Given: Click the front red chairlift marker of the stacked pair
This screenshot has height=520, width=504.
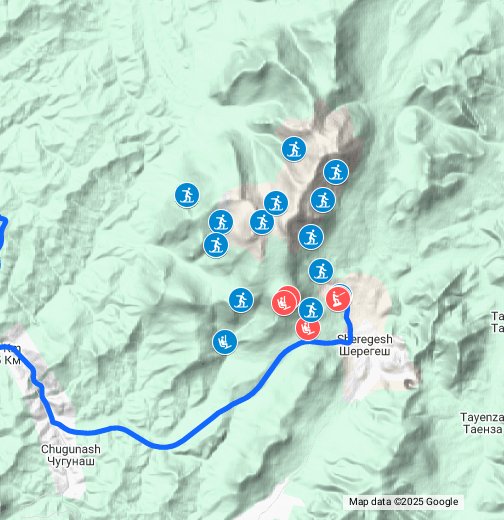Looking at the screenshot, I should pyautogui.click(x=284, y=303).
